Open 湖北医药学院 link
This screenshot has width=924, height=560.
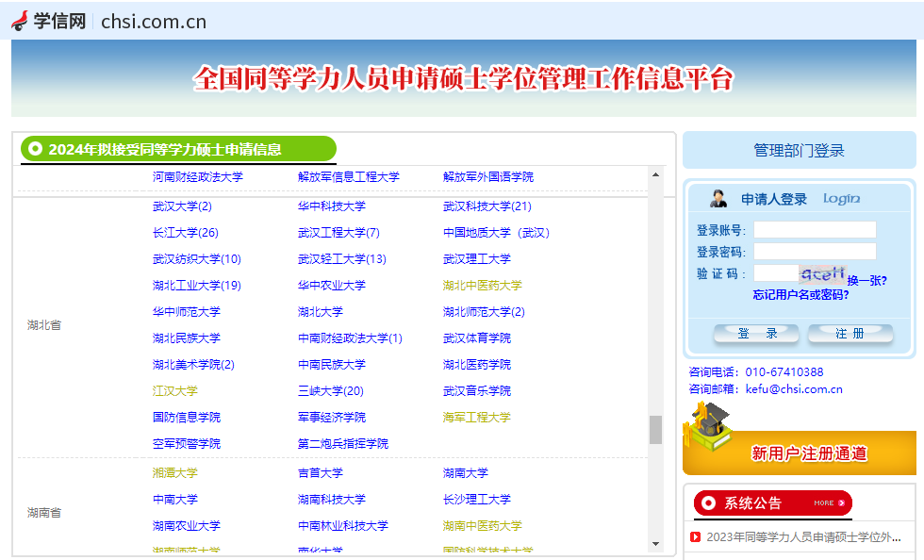click(x=477, y=365)
